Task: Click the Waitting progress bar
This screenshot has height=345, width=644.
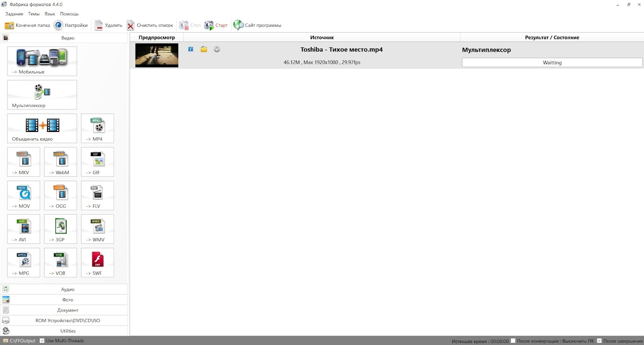Action: coord(552,62)
